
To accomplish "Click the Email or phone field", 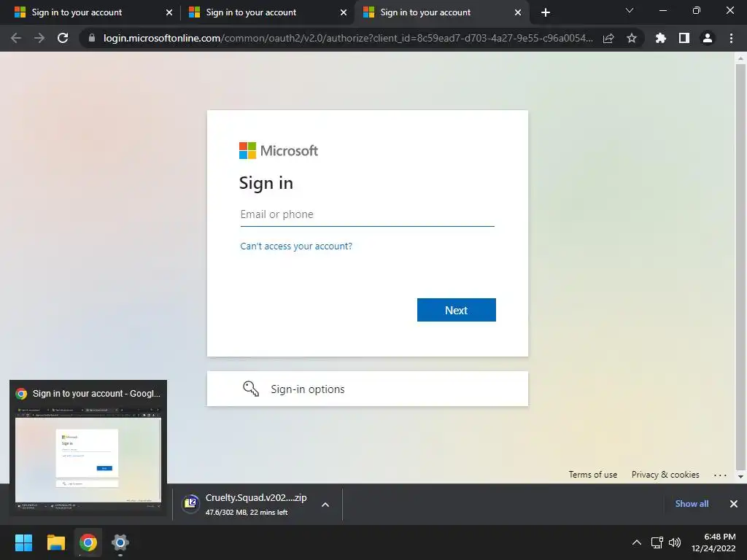I will [x=368, y=214].
